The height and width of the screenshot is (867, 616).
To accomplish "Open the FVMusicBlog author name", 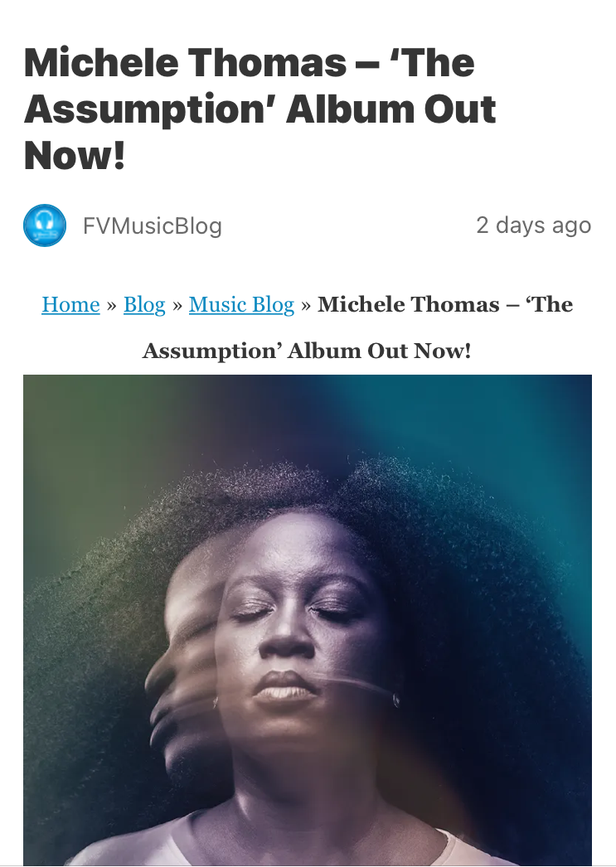I will (x=153, y=226).
